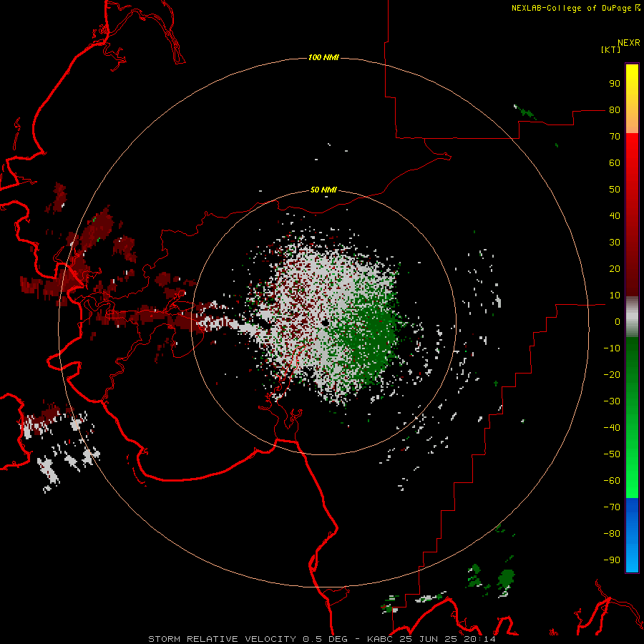Click the 100 NMI range ring label

[323, 57]
